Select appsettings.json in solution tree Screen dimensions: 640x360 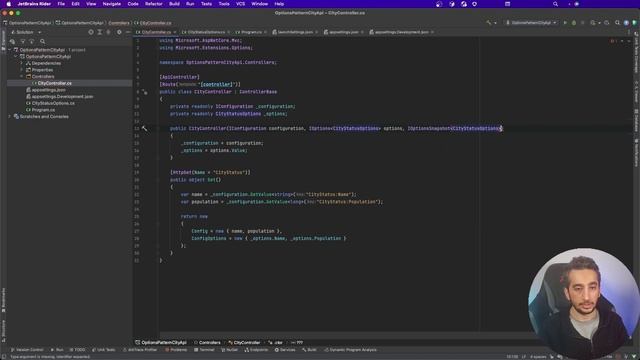tap(48, 90)
